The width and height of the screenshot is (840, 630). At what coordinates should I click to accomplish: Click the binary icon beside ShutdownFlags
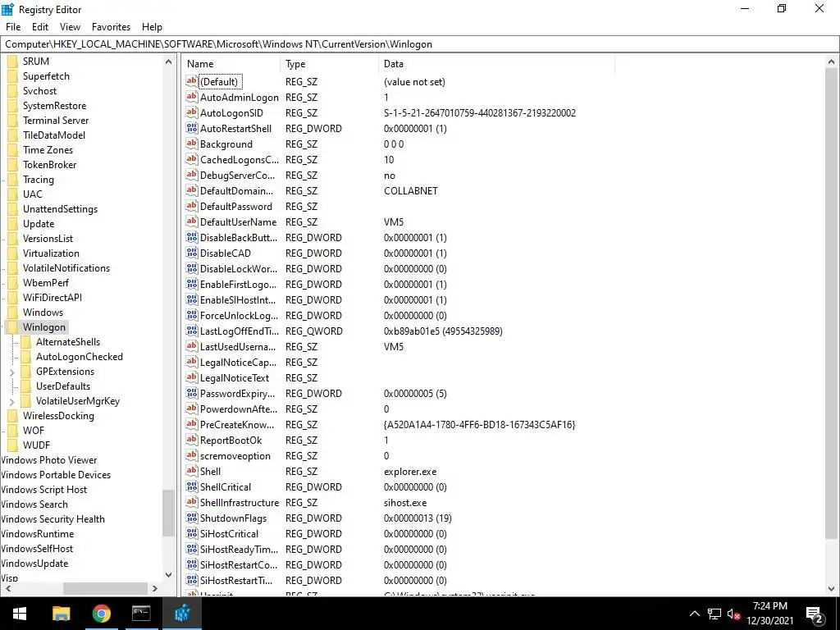pyautogui.click(x=192, y=518)
